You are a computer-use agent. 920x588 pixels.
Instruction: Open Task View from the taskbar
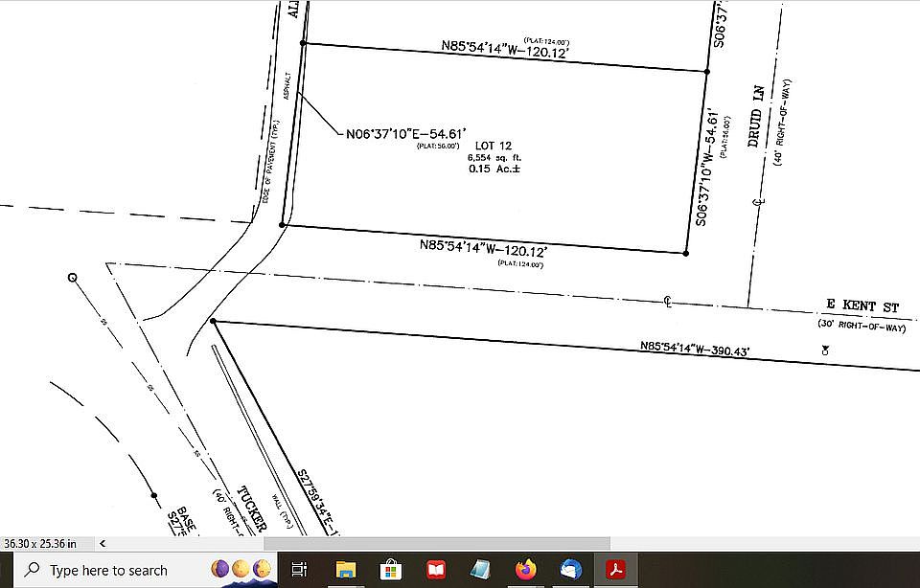299,569
